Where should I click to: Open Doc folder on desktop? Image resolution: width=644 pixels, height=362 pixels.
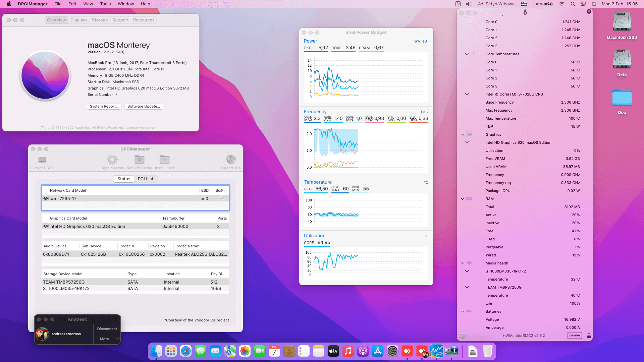click(x=622, y=102)
